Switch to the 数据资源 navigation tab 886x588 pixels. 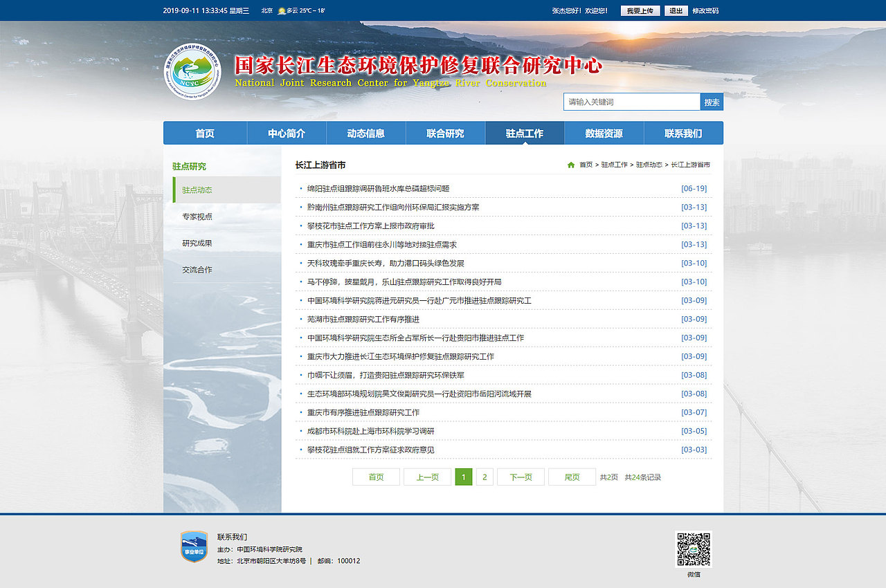click(x=604, y=132)
